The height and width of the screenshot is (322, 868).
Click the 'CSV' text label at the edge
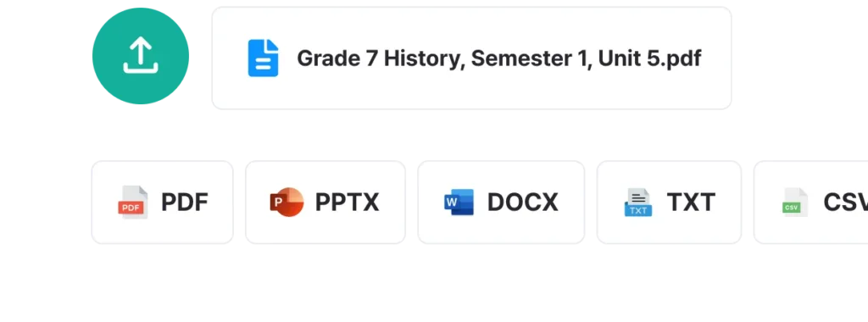(845, 203)
